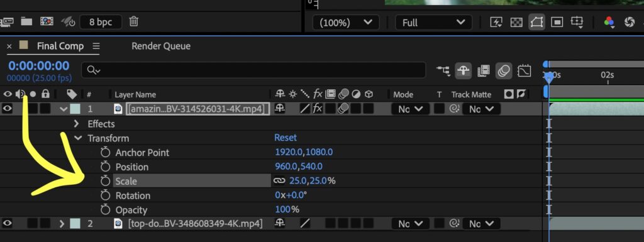
Task: Click layer 2 label color swatch
Action: (x=75, y=224)
